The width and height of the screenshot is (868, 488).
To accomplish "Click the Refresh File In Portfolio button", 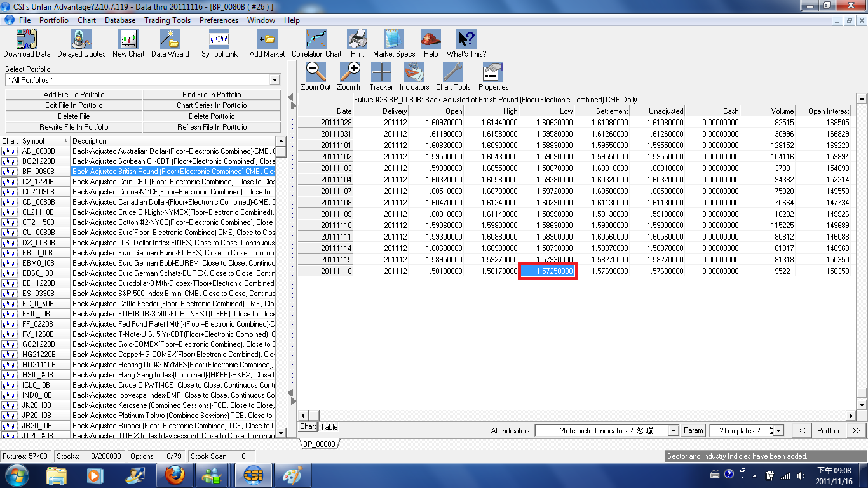I will pyautogui.click(x=212, y=127).
